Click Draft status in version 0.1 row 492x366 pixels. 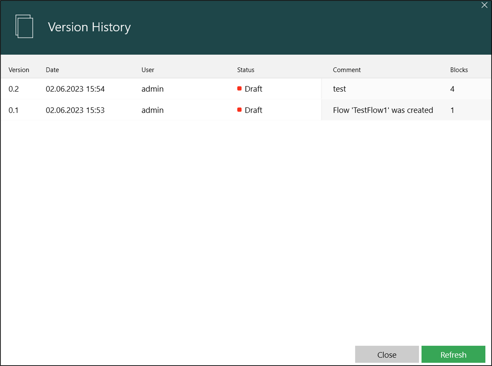tap(253, 110)
